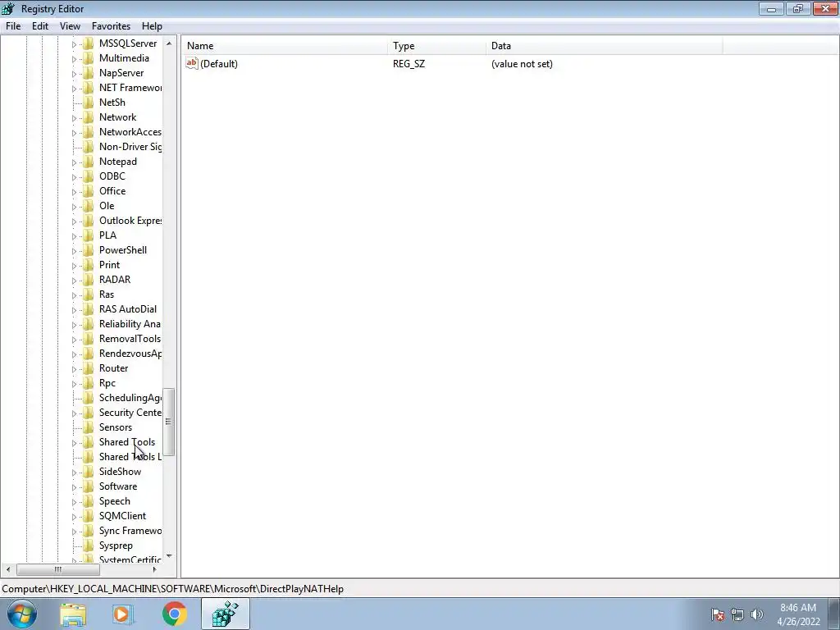The height and width of the screenshot is (630, 840).
Task: Open the File menu
Action: (x=13, y=26)
